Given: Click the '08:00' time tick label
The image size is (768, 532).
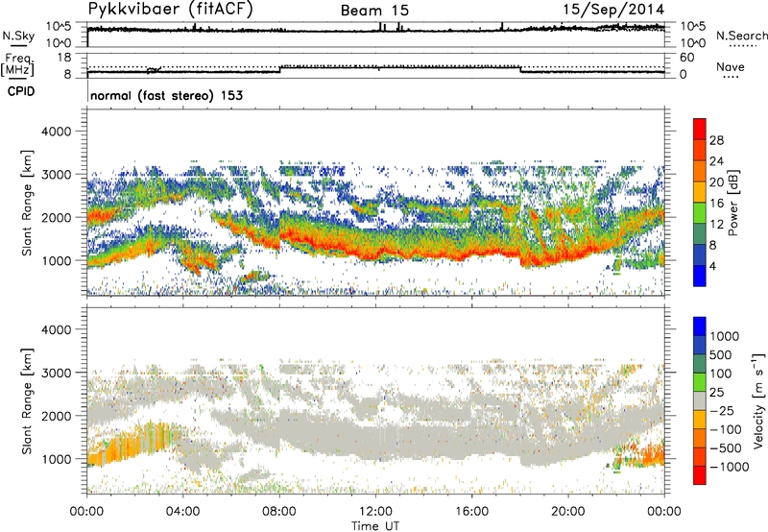Looking at the screenshot, I should click(279, 512).
